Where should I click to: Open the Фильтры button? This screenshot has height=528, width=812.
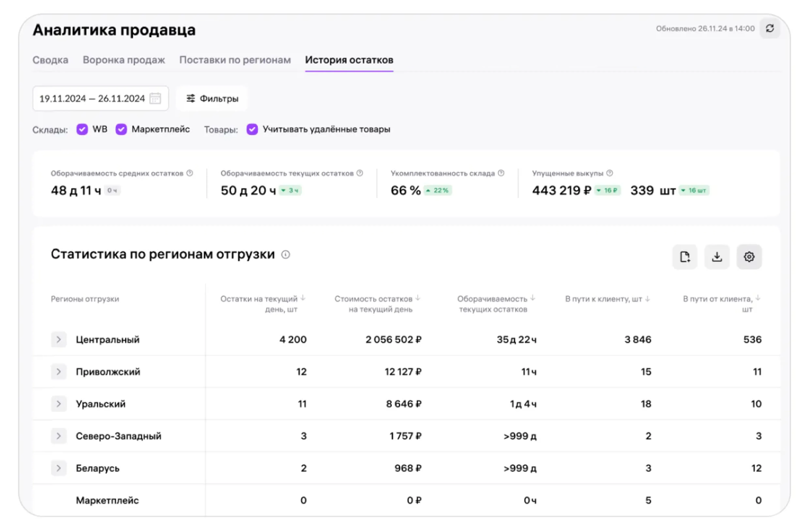pos(212,99)
